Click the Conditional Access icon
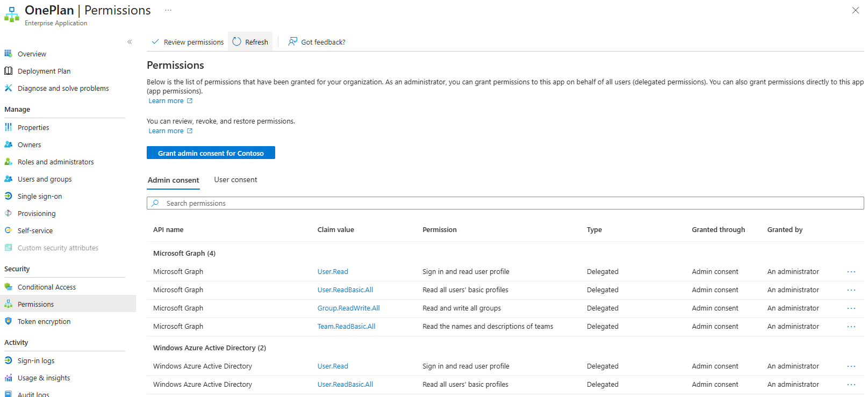This screenshot has height=397, width=868. click(8, 287)
